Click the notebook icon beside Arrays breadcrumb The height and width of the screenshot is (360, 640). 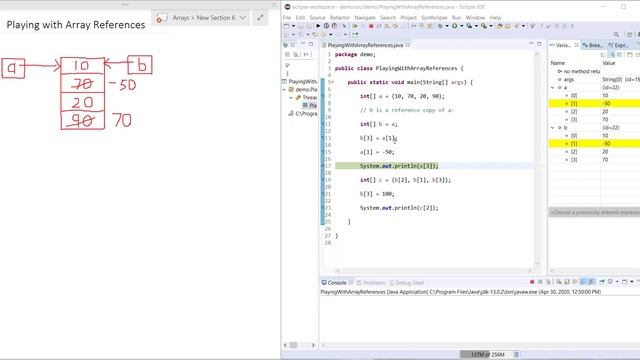pos(162,18)
